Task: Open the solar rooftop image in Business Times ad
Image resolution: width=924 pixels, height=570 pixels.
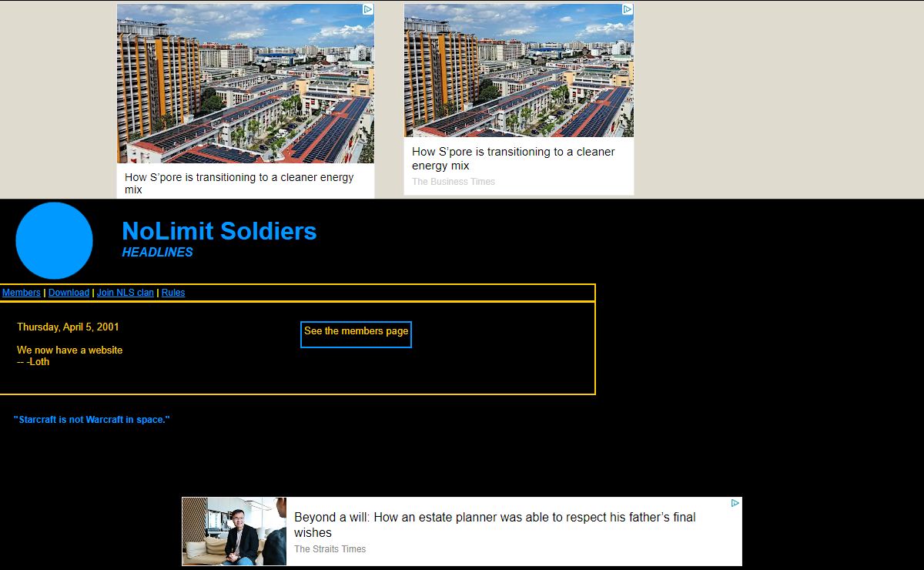Action: [518, 71]
